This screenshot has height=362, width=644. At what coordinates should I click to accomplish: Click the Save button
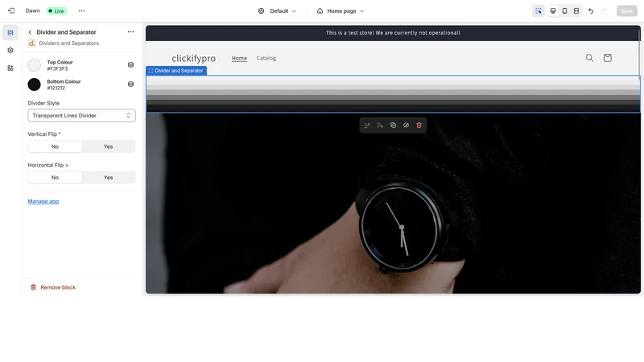pos(627,11)
